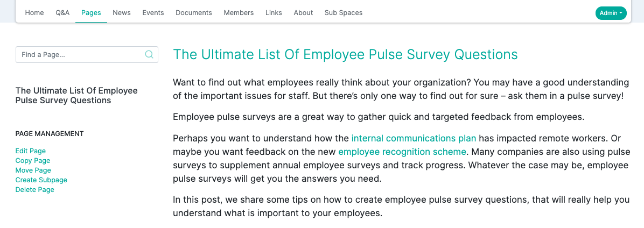The width and height of the screenshot is (644, 228).
Task: Click the search magnifier icon
Action: pyautogui.click(x=150, y=54)
